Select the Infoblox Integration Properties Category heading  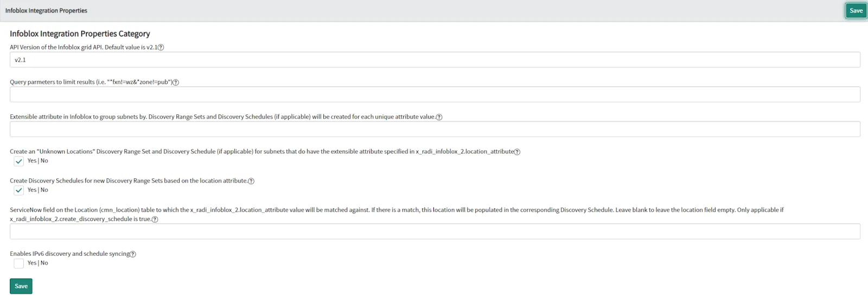click(x=80, y=34)
